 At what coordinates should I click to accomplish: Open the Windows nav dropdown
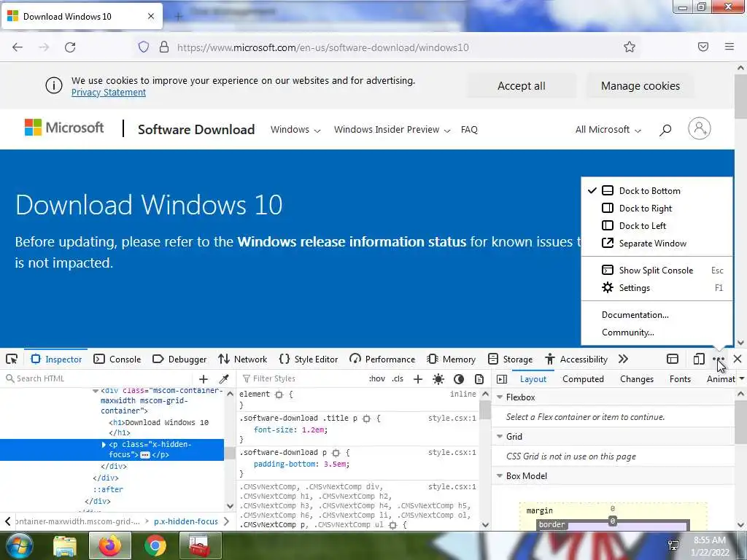(295, 130)
